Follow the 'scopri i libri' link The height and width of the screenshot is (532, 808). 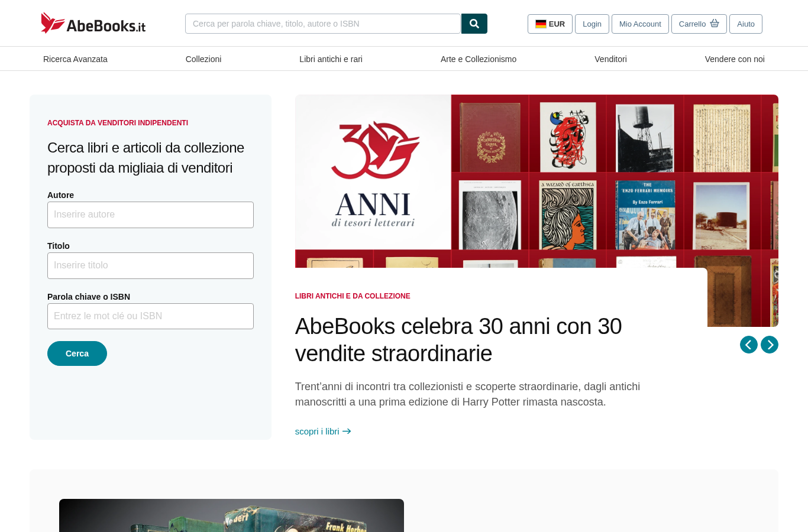click(x=323, y=432)
